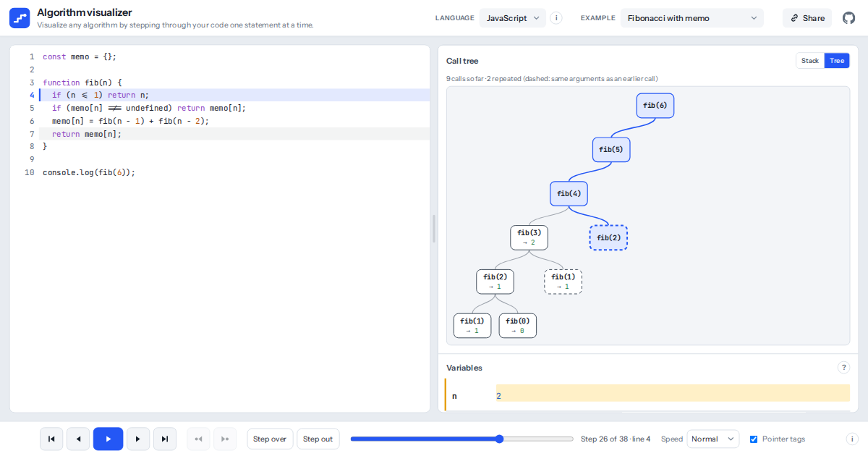Start playback with the play button
868x456 pixels.
[x=109, y=439]
